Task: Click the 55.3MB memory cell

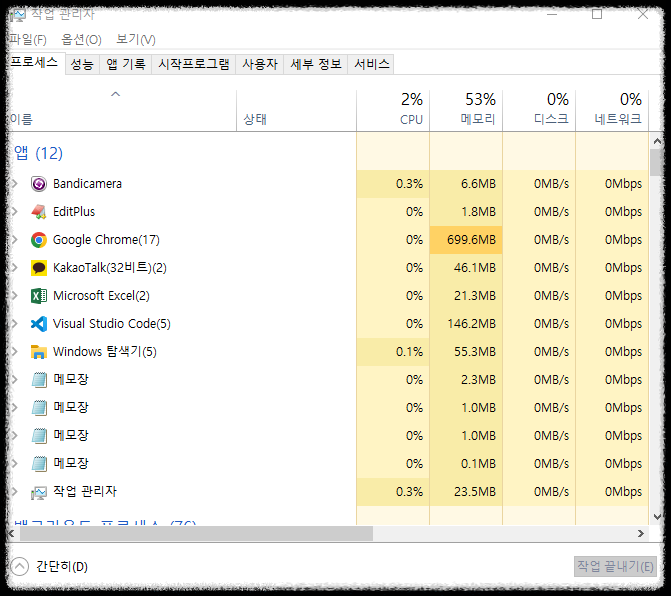Action: coord(466,352)
